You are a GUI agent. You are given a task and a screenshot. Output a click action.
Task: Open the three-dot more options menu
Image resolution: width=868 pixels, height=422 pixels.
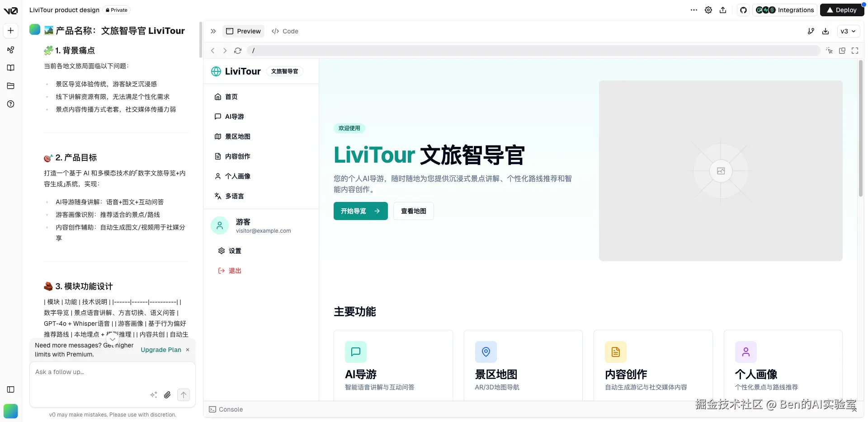point(694,10)
